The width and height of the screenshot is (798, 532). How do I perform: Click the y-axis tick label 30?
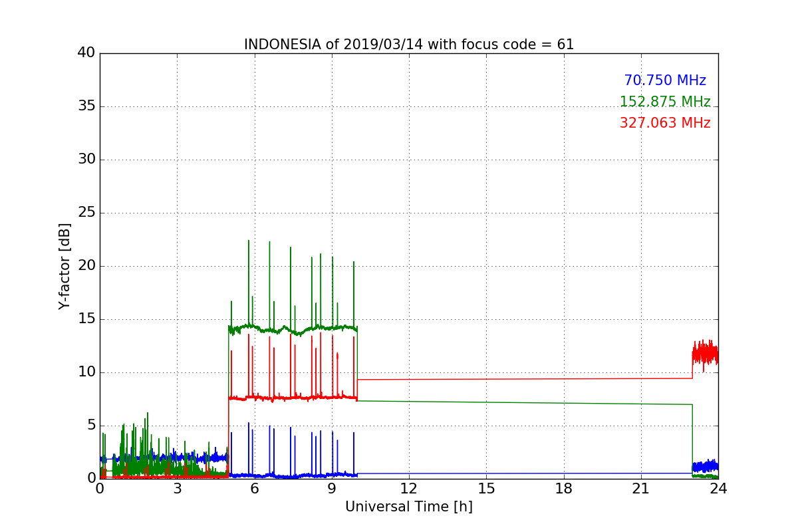pyautogui.click(x=86, y=160)
